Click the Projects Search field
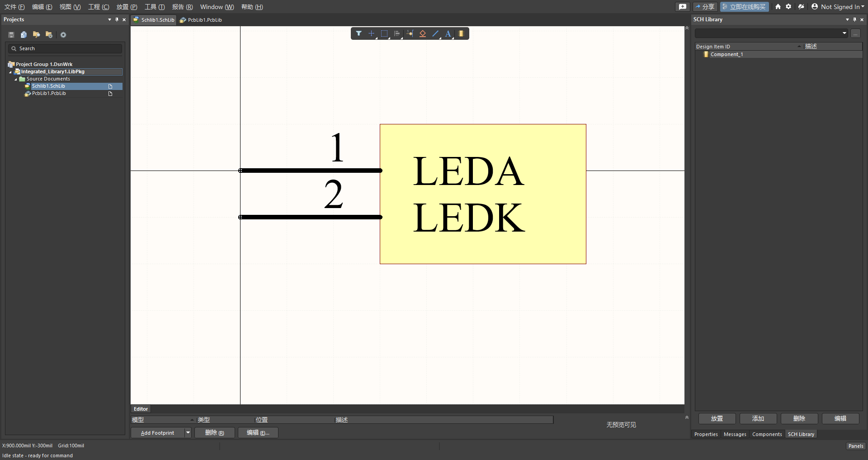Viewport: 868px width, 460px height. 65,48
